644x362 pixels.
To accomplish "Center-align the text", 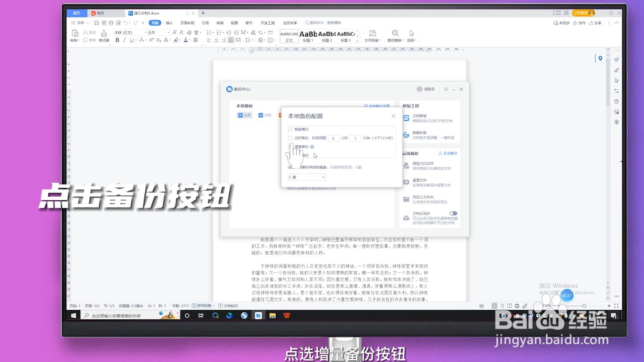I will pos(216,40).
